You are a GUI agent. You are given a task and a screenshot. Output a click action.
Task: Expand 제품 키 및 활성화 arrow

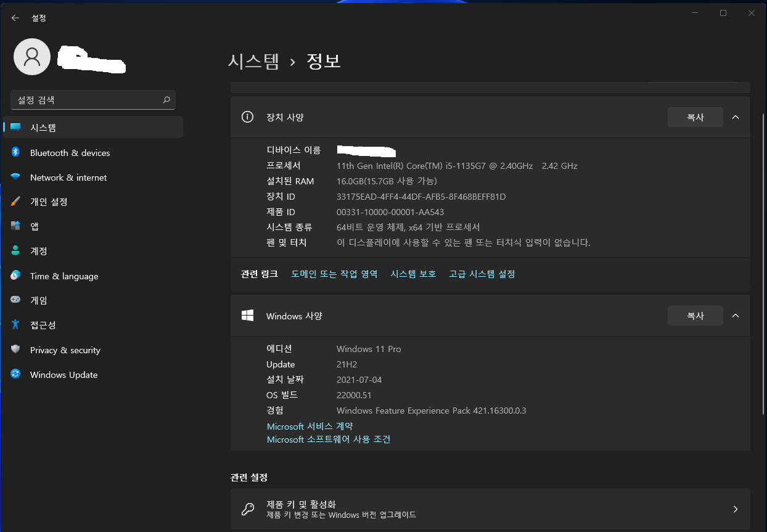pyautogui.click(x=735, y=509)
